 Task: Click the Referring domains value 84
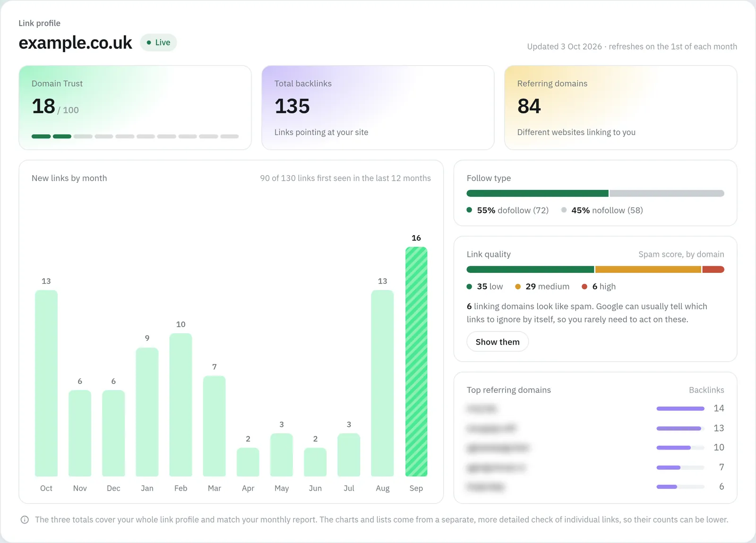(x=529, y=106)
